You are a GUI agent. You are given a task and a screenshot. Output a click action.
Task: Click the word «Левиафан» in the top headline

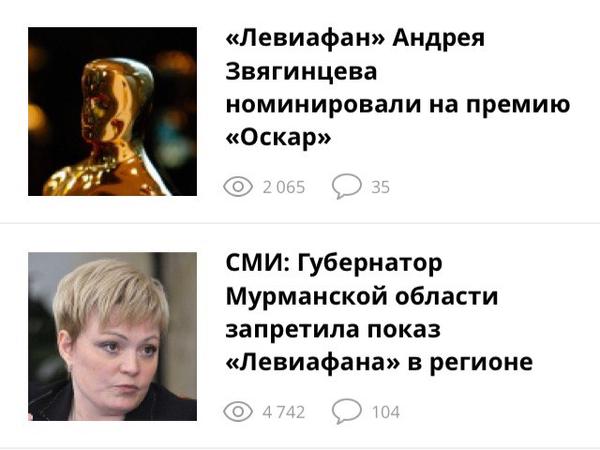[305, 38]
